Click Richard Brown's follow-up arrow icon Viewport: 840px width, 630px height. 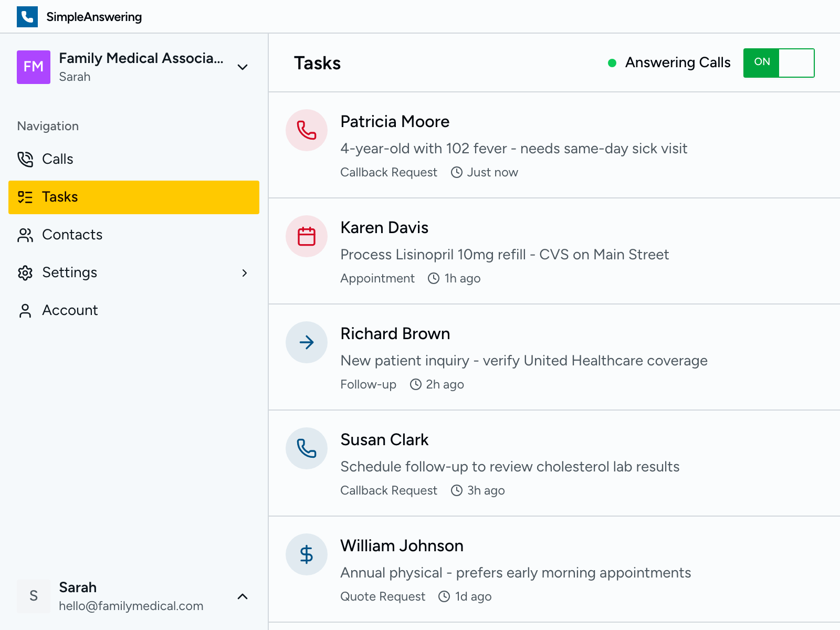pos(306,342)
